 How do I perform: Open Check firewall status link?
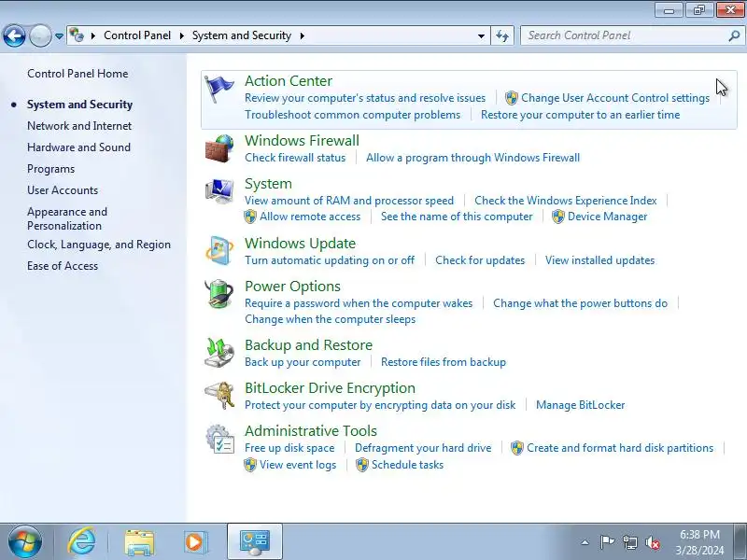[295, 158]
